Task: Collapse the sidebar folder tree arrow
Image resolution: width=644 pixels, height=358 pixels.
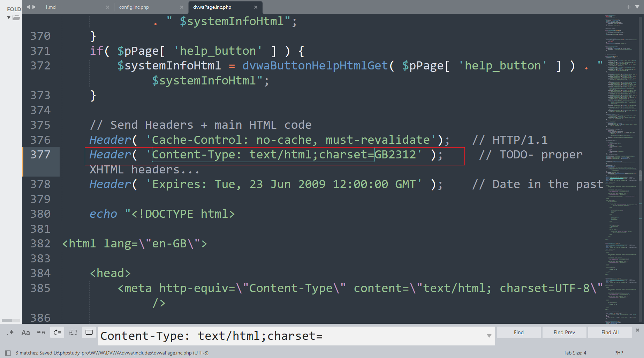Action: [9, 17]
